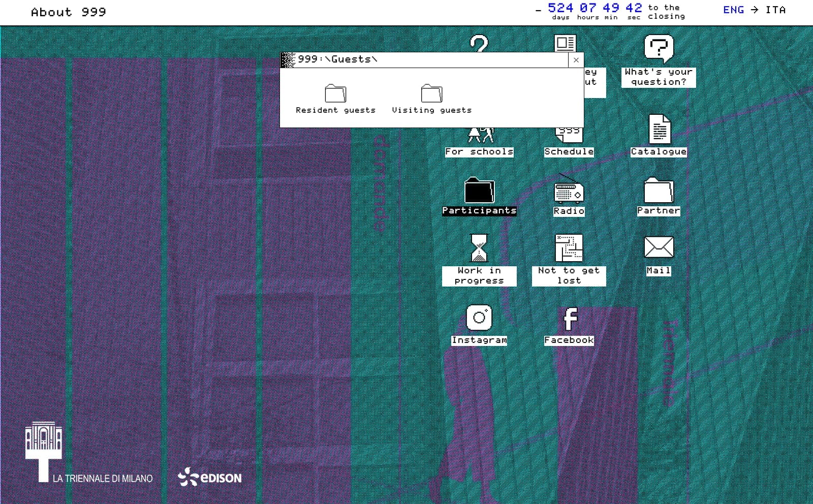The image size is (813, 504).
Task: Select the ENG language option
Action: [x=733, y=10]
